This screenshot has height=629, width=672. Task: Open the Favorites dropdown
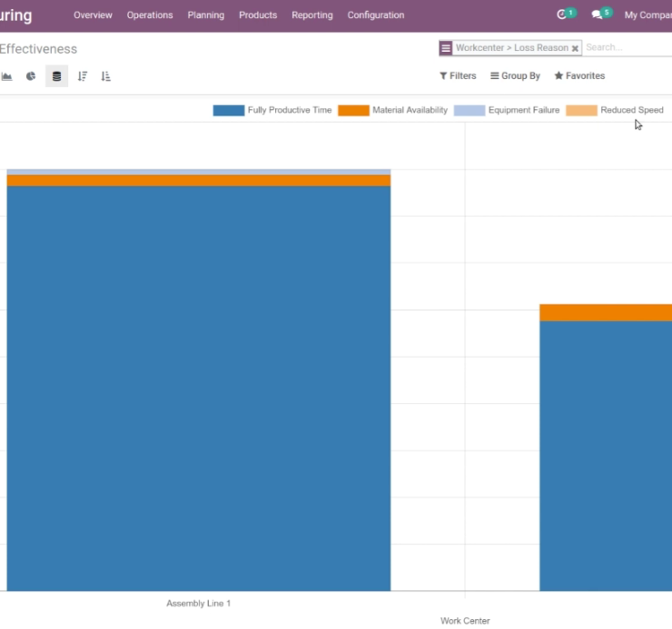pos(579,76)
